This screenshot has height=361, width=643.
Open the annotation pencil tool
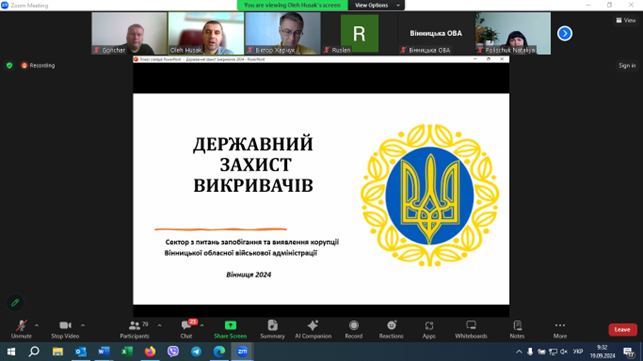coord(15,303)
